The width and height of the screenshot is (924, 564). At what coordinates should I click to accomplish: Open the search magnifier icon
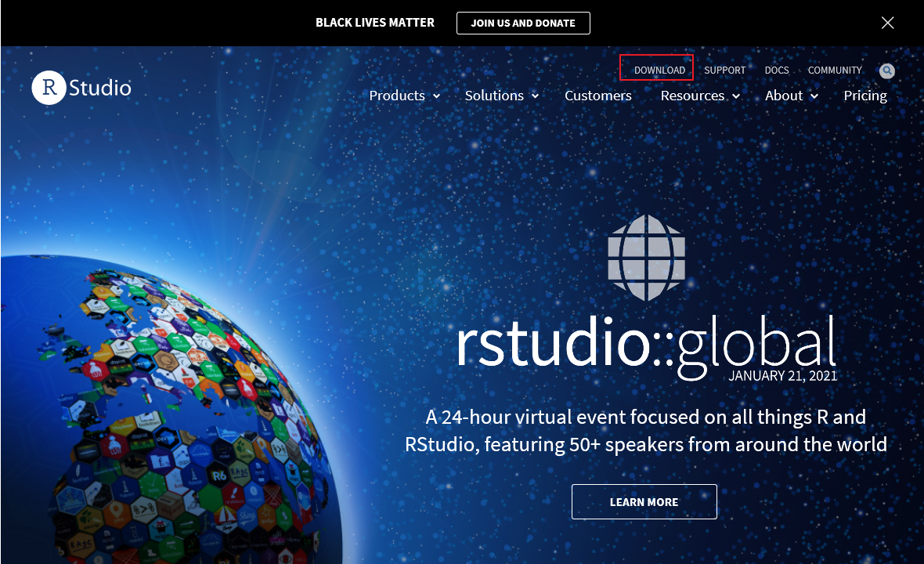(x=887, y=70)
